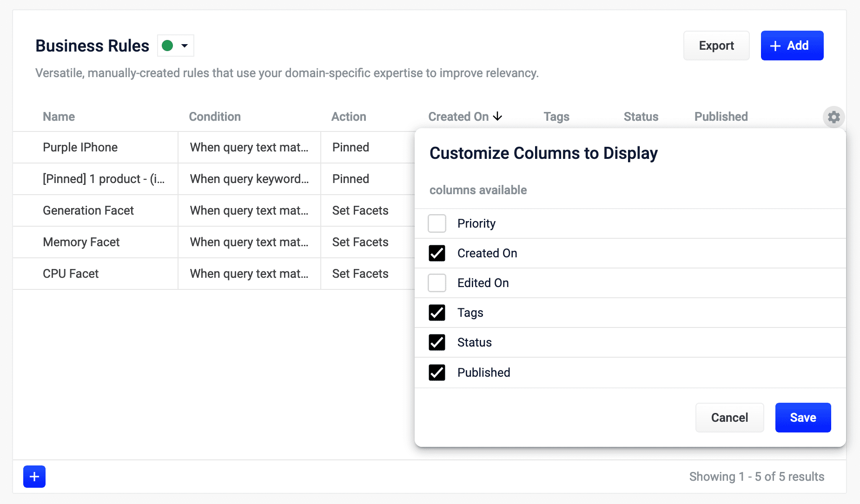
Task: Enable the Priority column checkbox
Action: coord(437,223)
